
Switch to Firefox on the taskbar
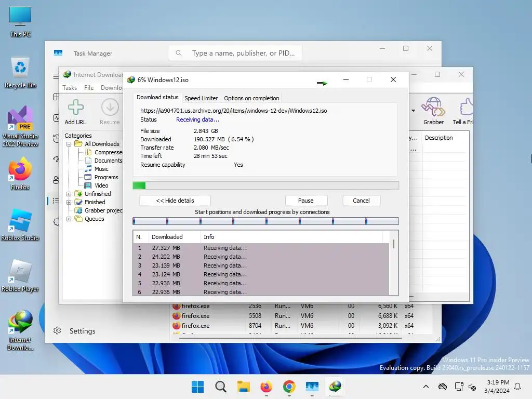(267, 387)
